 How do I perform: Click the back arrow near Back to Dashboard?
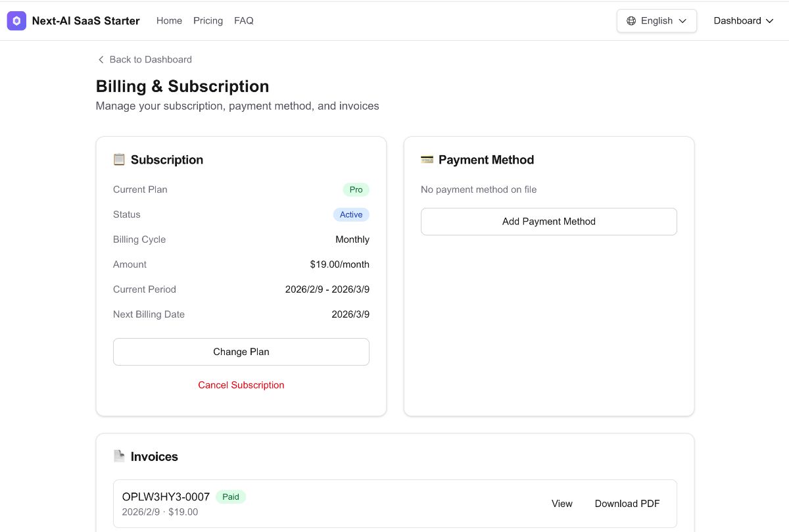pos(101,59)
